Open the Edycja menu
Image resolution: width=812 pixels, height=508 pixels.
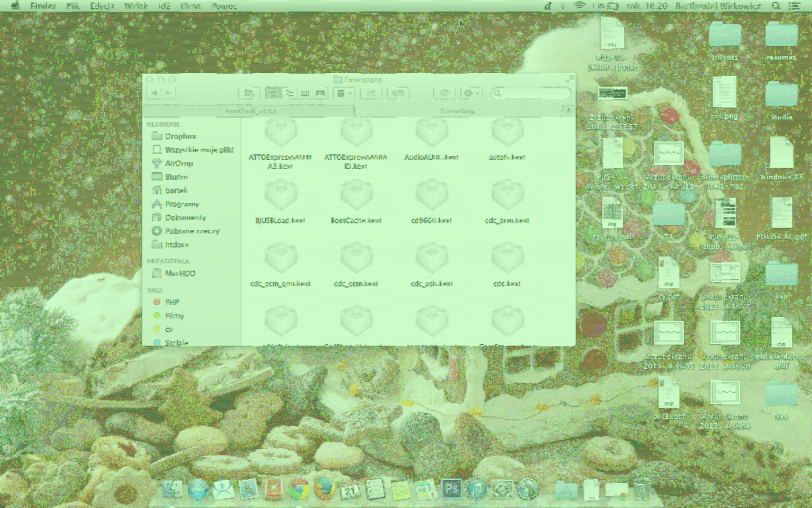coord(102,6)
